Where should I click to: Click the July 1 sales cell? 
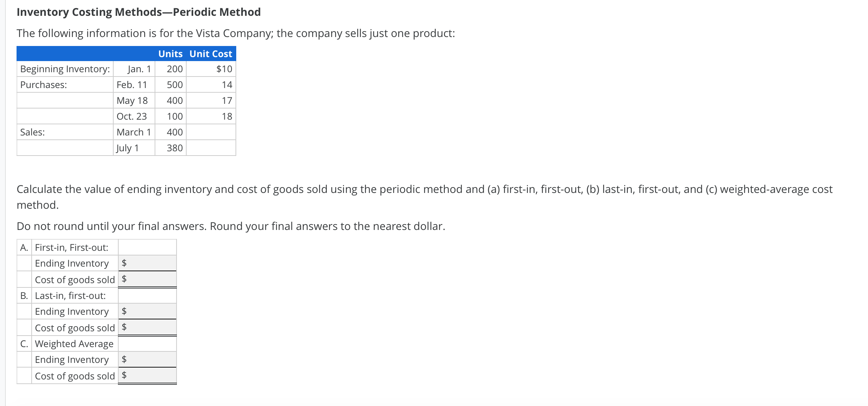click(127, 148)
